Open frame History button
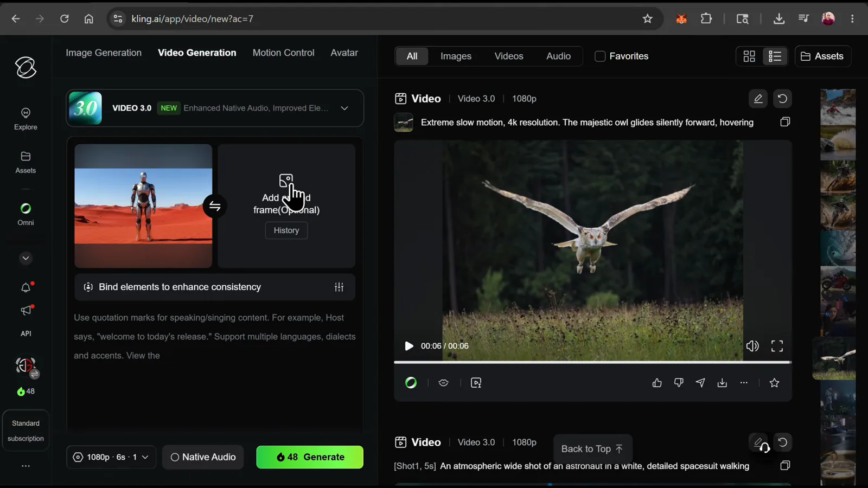The width and height of the screenshot is (868, 488). 286,230
